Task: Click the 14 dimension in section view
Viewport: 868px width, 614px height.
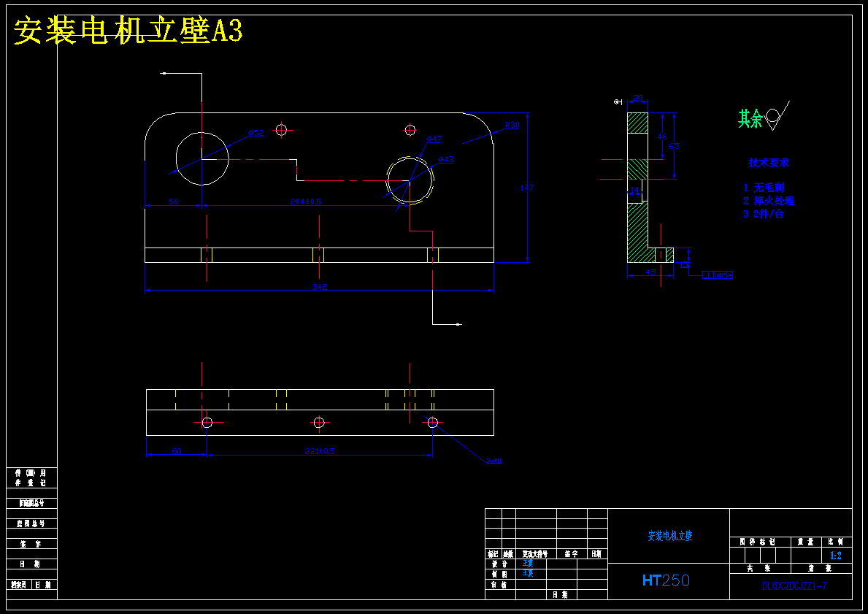Action: pos(634,191)
